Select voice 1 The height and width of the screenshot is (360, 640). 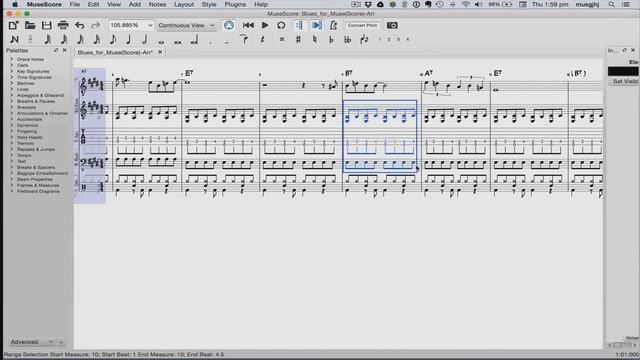(x=380, y=40)
